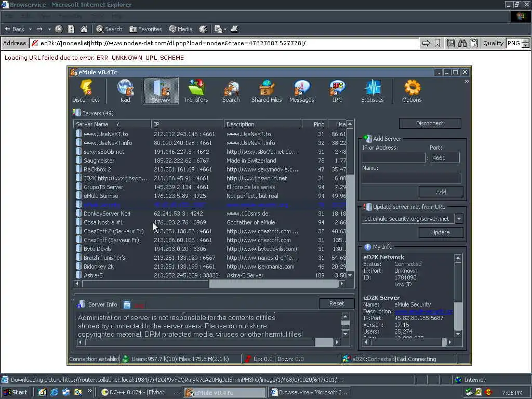The width and height of the screenshot is (532, 399).
Task: Open browser Media pane
Action: click(x=181, y=29)
